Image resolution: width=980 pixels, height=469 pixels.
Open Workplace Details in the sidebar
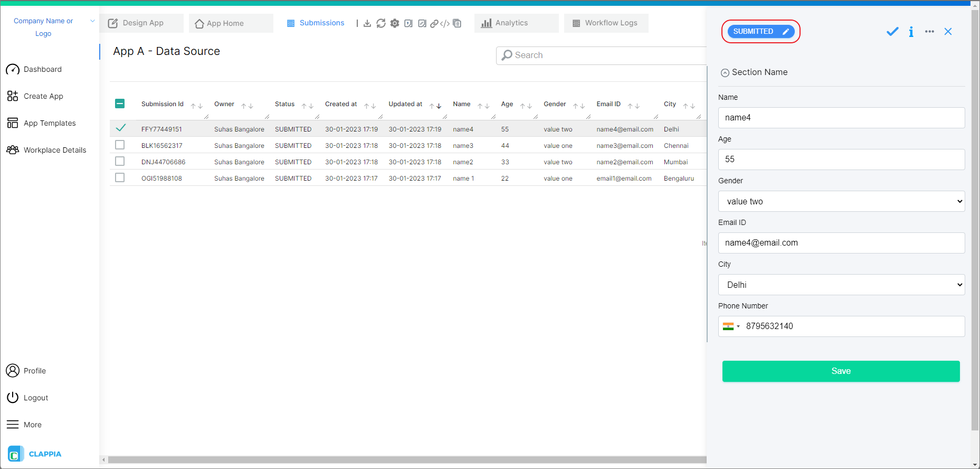coord(46,150)
